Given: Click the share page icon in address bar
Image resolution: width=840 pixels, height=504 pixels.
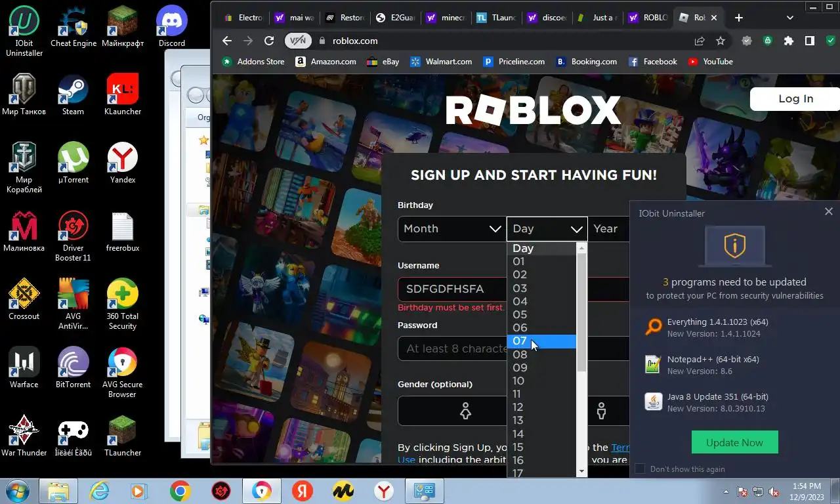Looking at the screenshot, I should coord(700,41).
